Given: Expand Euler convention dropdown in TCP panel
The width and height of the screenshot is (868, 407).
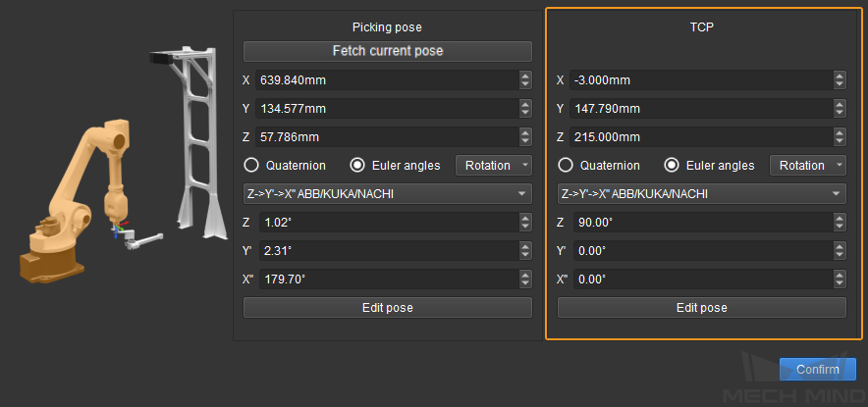Looking at the screenshot, I should [x=701, y=194].
